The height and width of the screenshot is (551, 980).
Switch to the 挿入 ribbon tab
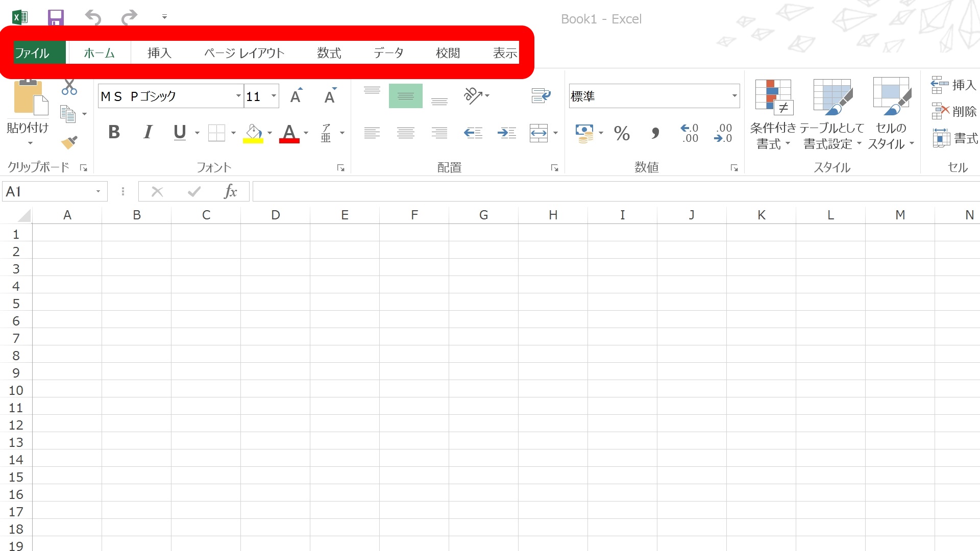[x=159, y=53]
